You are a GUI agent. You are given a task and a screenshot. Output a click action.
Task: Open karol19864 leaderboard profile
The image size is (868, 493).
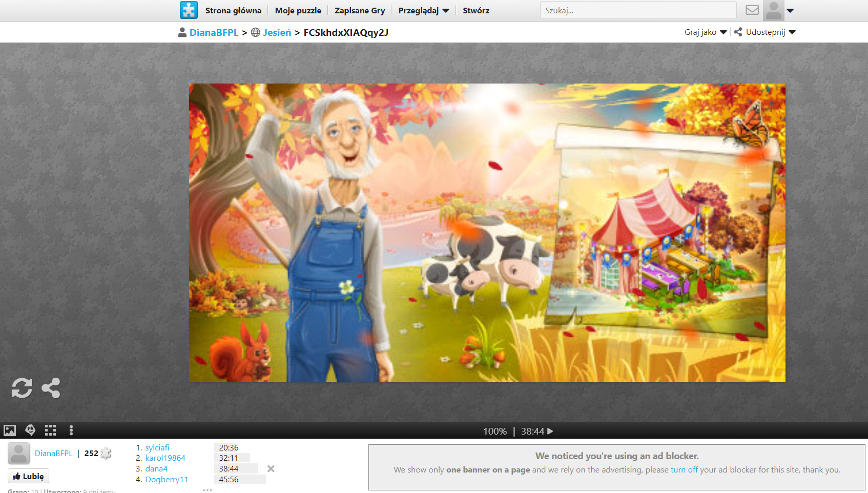[x=165, y=458]
